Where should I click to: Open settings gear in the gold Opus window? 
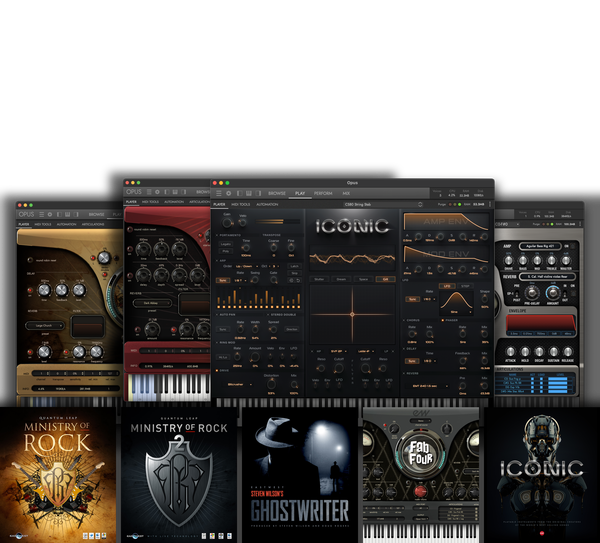click(50, 215)
